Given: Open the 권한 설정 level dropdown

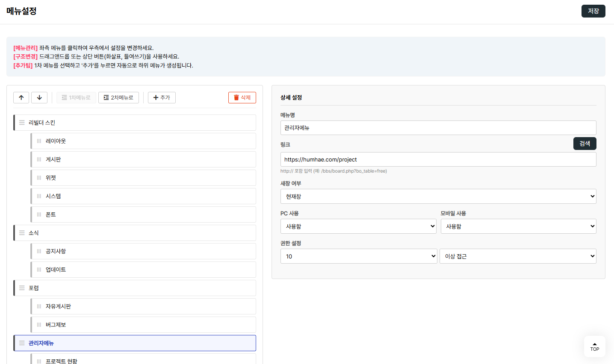Looking at the screenshot, I should point(358,256).
